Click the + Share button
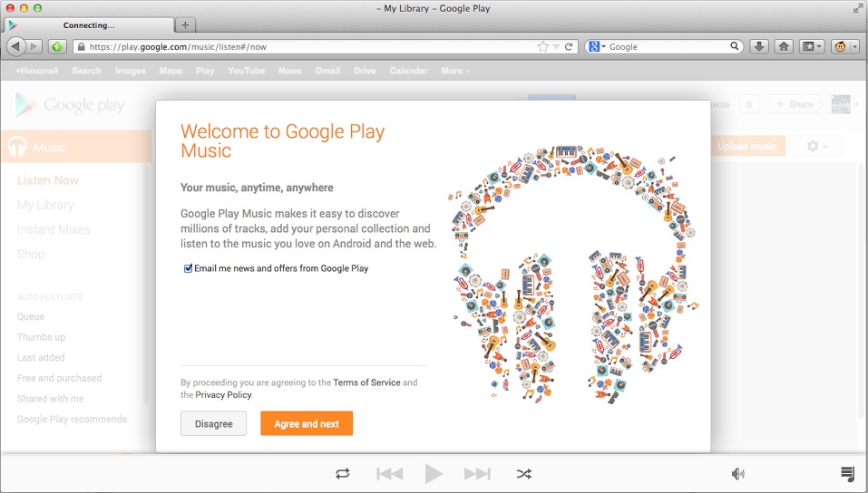The image size is (868, 493). click(x=795, y=104)
